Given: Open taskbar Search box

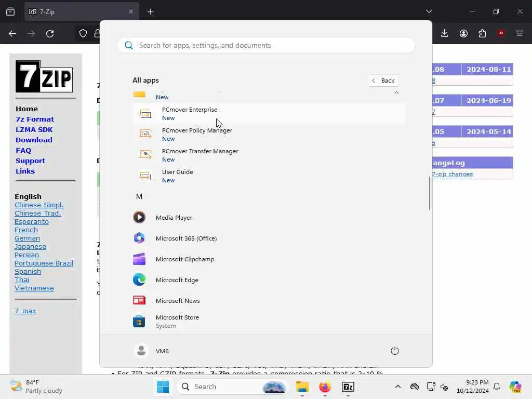Looking at the screenshot, I should pyautogui.click(x=232, y=387).
